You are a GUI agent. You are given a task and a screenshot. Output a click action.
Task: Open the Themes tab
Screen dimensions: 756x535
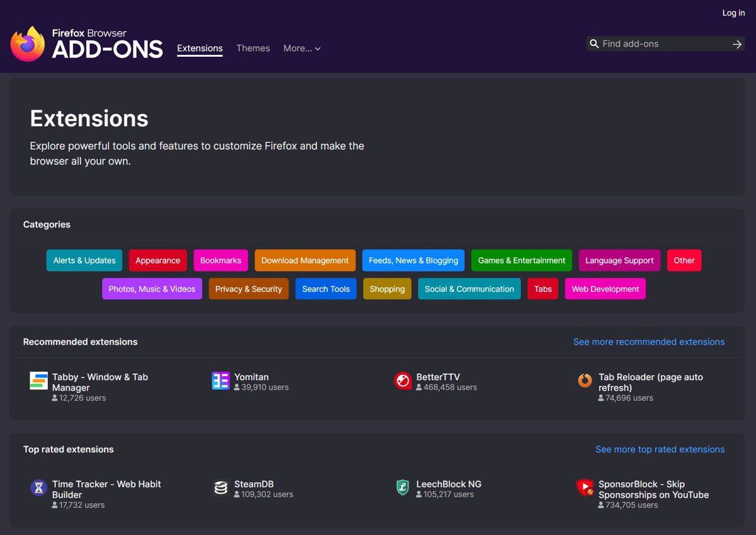coord(253,49)
